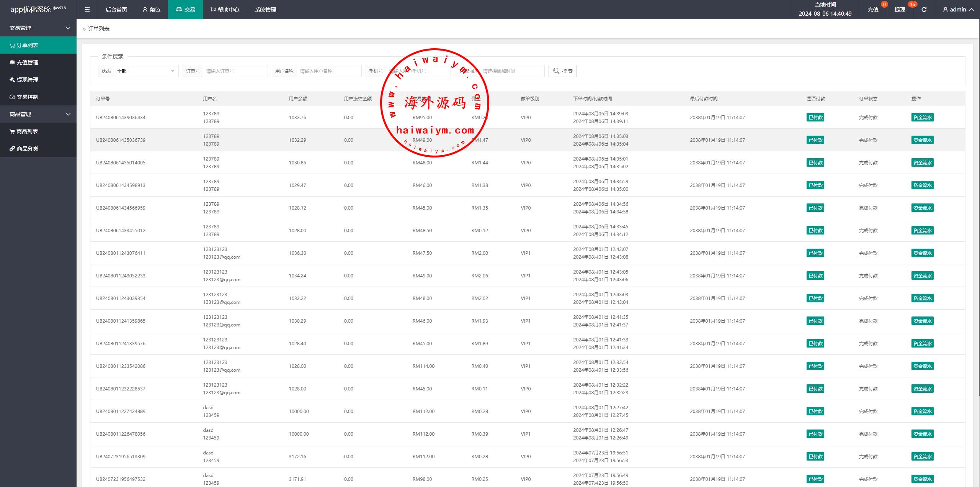Image resolution: width=980 pixels, height=487 pixels.
Task: Open 充值管理 in the sidebar
Action: (x=28, y=62)
